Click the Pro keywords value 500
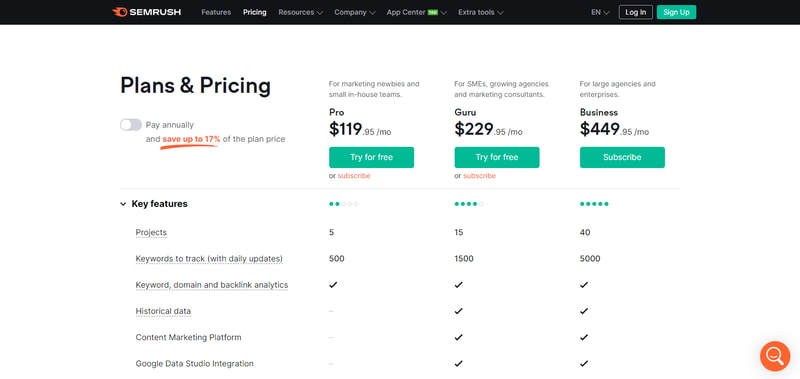The width and height of the screenshot is (800, 379). [337, 259]
